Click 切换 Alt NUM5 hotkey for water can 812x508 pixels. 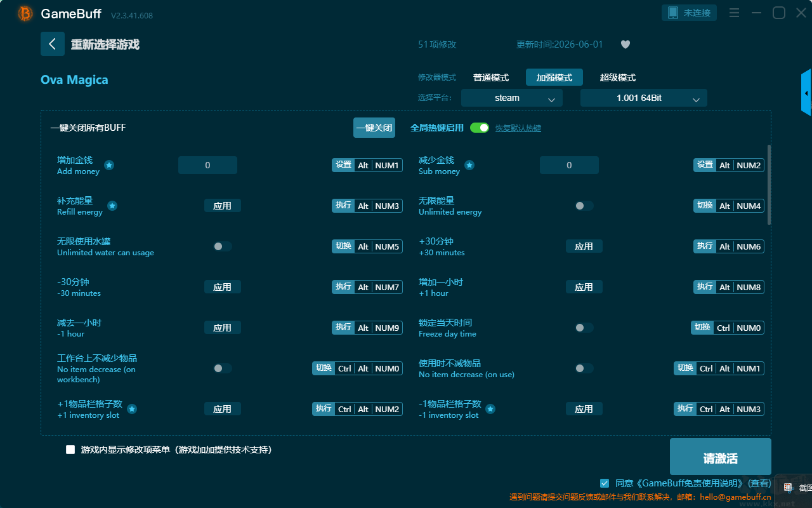[367, 246]
